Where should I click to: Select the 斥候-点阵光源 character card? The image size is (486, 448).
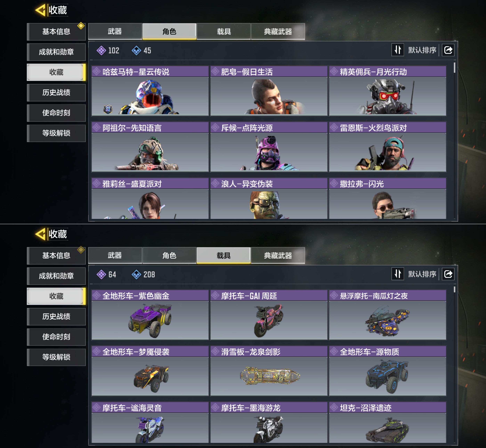click(x=269, y=147)
